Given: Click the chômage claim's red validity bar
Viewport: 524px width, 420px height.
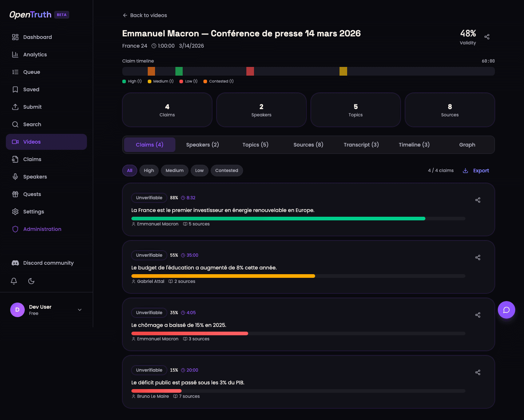Looking at the screenshot, I should [x=190, y=333].
